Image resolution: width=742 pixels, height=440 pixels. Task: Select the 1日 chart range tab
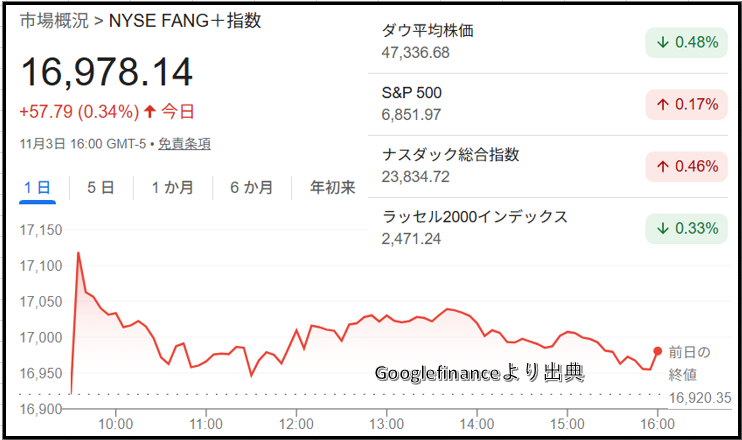click(37, 187)
